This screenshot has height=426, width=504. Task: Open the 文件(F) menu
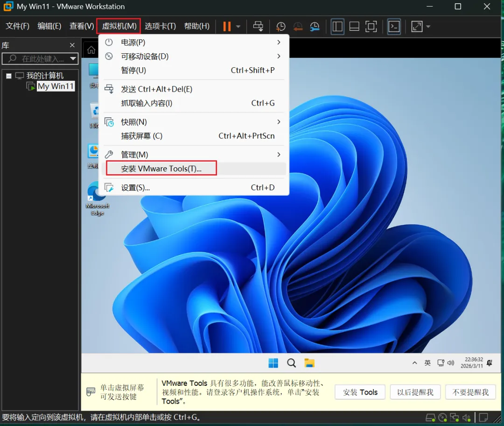pos(17,26)
